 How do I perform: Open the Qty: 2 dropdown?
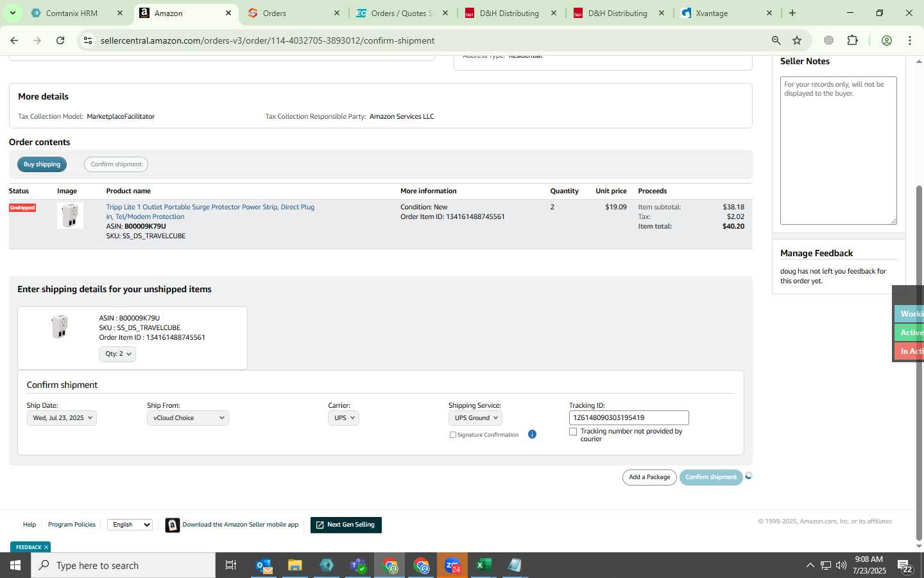[x=117, y=354]
